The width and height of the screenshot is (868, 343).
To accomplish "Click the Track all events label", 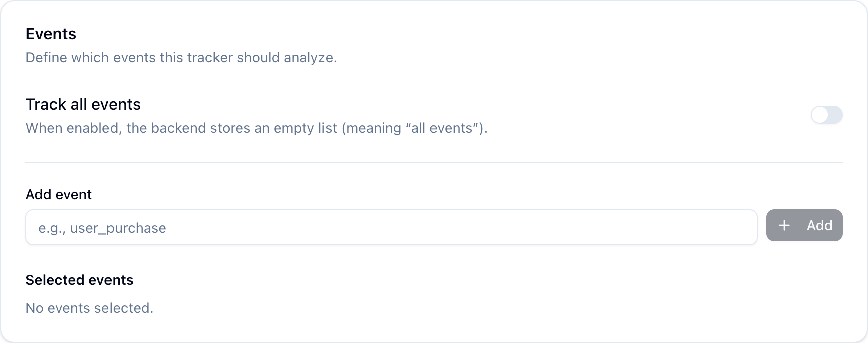I will click(83, 104).
